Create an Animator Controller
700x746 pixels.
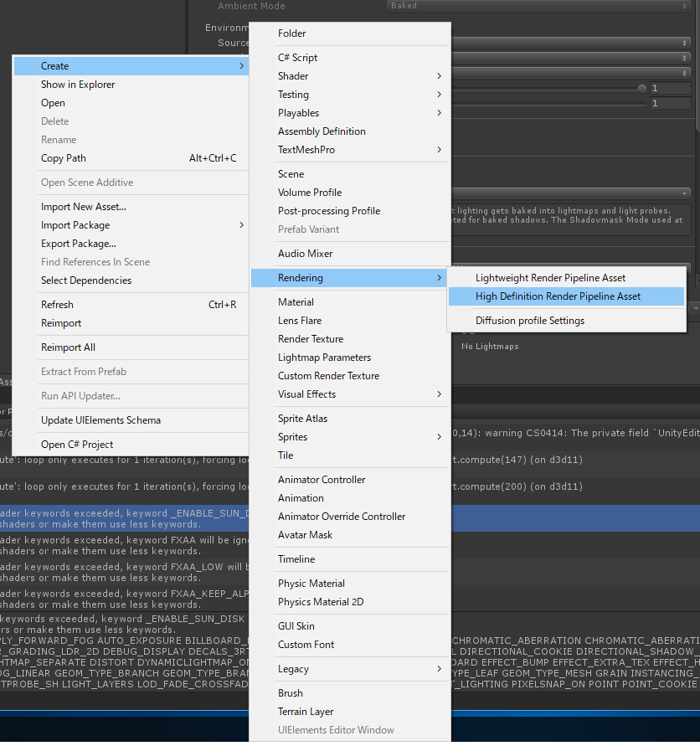tap(350, 480)
